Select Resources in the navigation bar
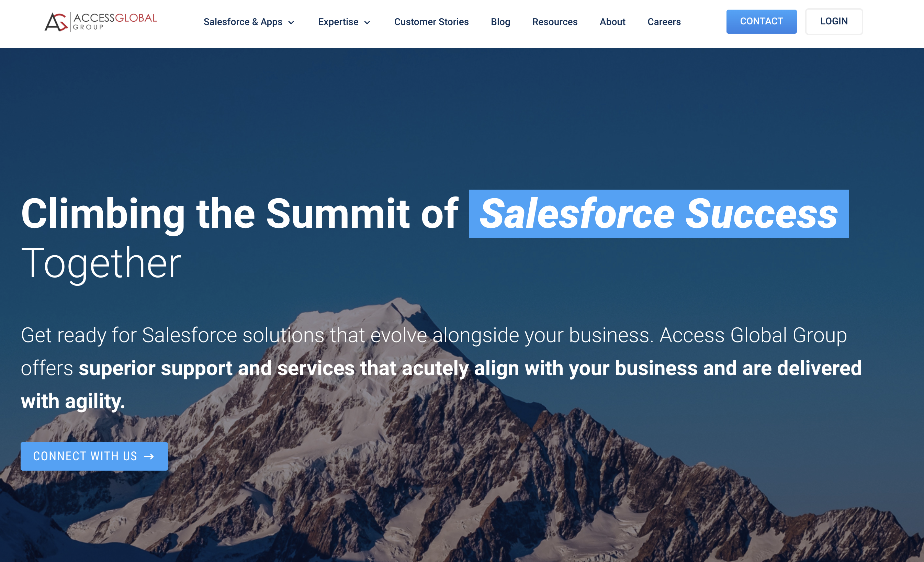This screenshot has width=924, height=562. (555, 22)
